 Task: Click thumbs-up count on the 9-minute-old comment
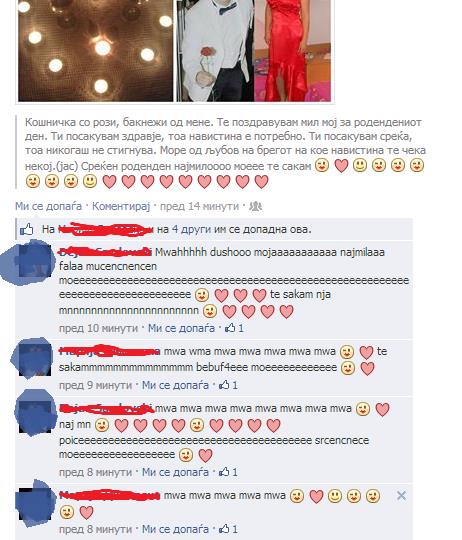click(x=228, y=385)
